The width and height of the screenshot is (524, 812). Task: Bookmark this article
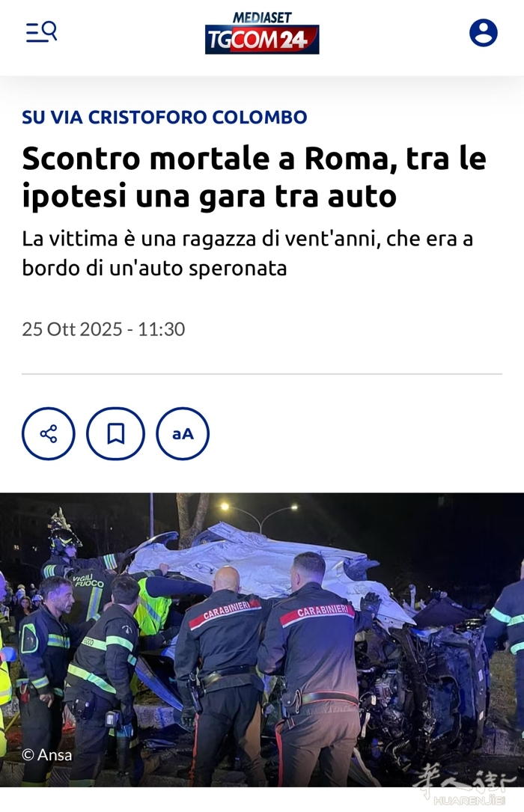coord(115,433)
